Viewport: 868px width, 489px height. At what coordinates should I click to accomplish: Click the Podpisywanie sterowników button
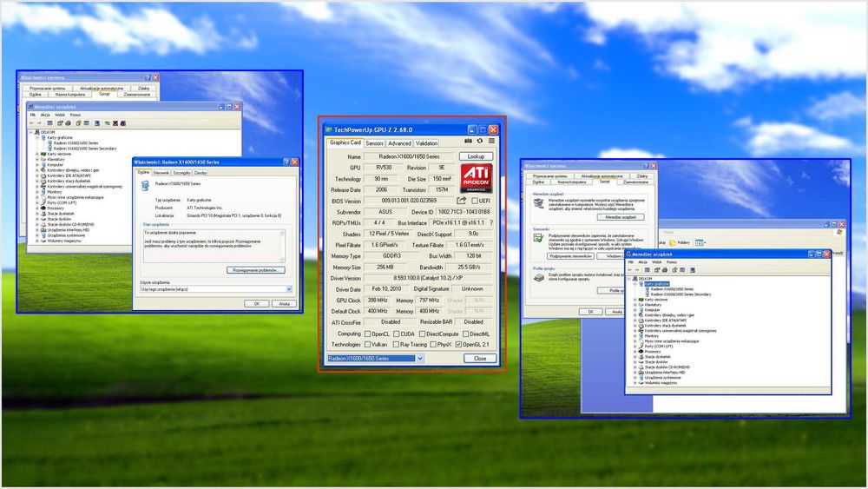click(x=571, y=256)
